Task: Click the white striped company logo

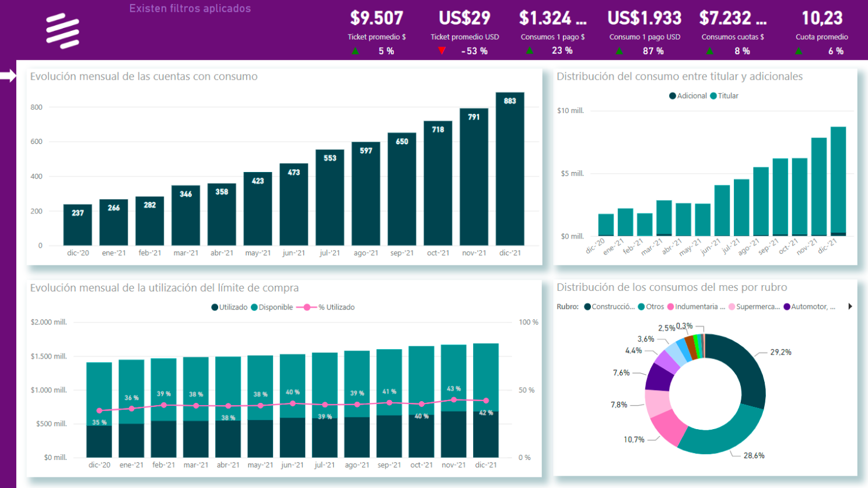Action: click(62, 31)
